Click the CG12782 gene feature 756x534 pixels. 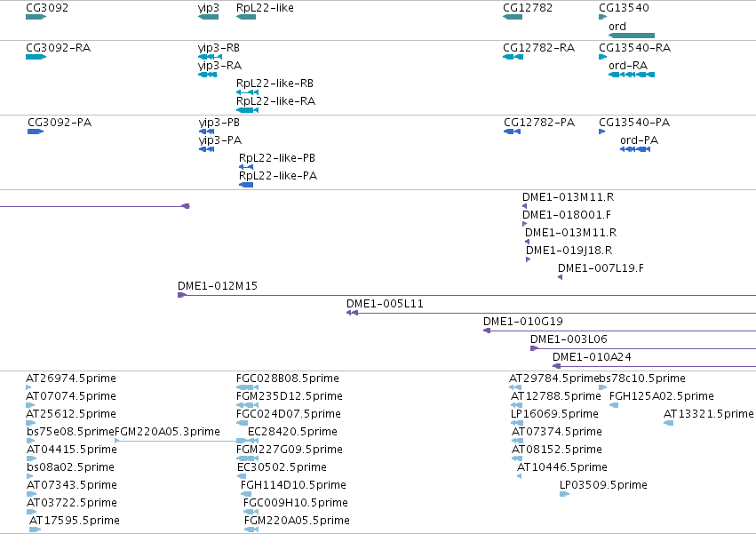(513, 17)
